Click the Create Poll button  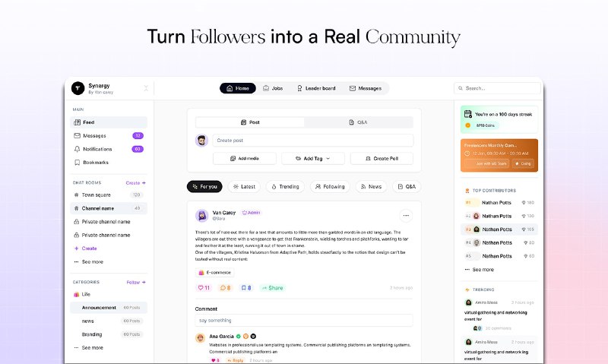click(x=382, y=158)
